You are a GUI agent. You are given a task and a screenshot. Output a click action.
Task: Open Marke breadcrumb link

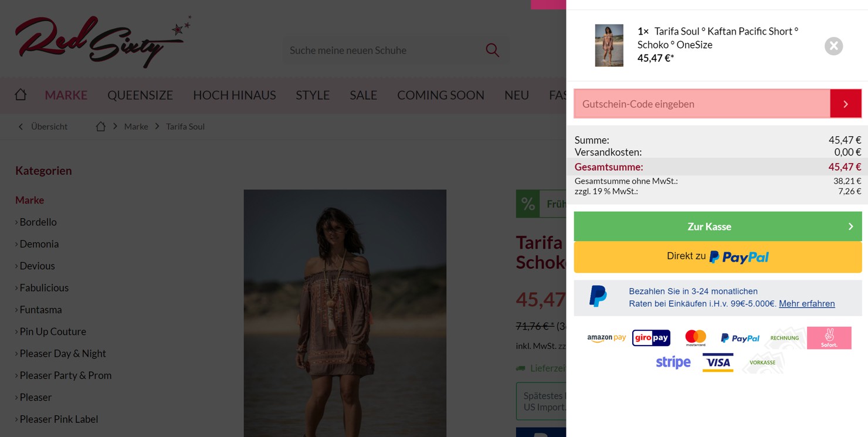pos(136,126)
